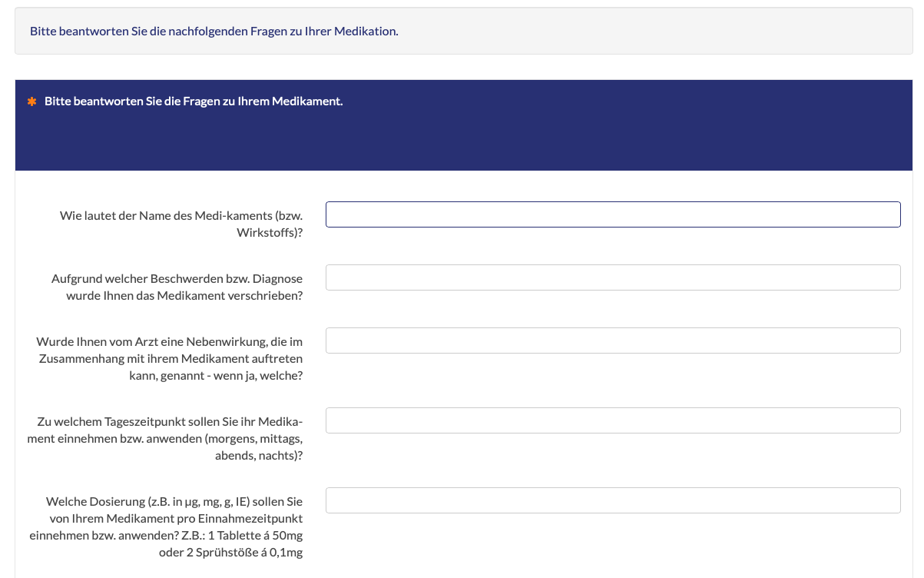Click the orange asterisk required marker

[32, 101]
